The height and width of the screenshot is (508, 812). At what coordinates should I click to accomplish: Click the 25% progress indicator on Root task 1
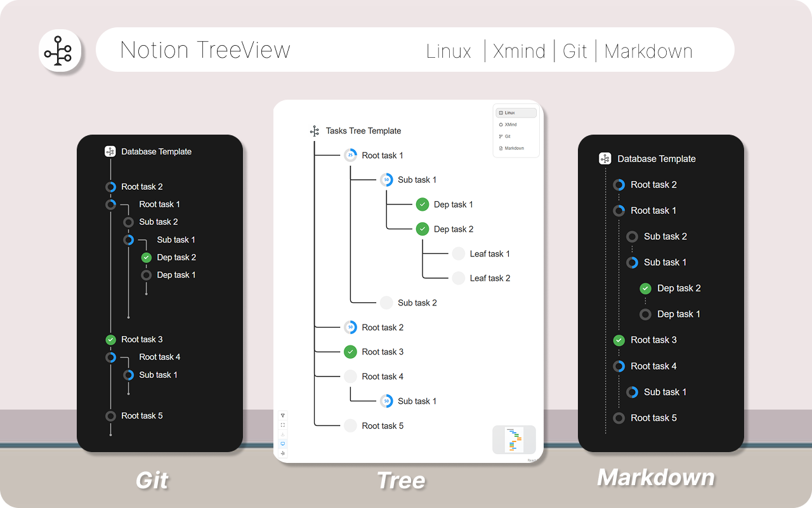coord(350,155)
